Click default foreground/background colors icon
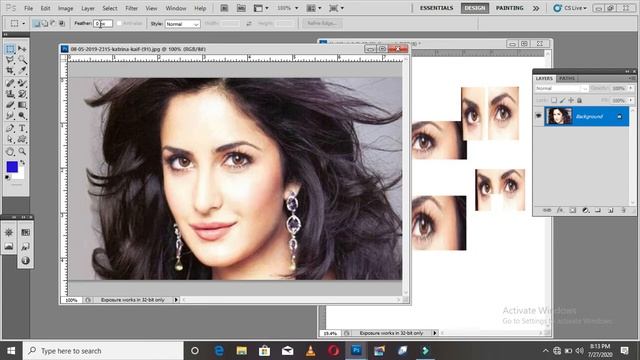 (7, 177)
